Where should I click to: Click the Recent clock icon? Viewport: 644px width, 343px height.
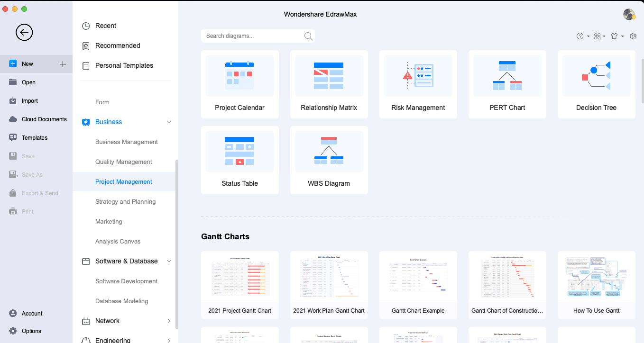coord(86,26)
